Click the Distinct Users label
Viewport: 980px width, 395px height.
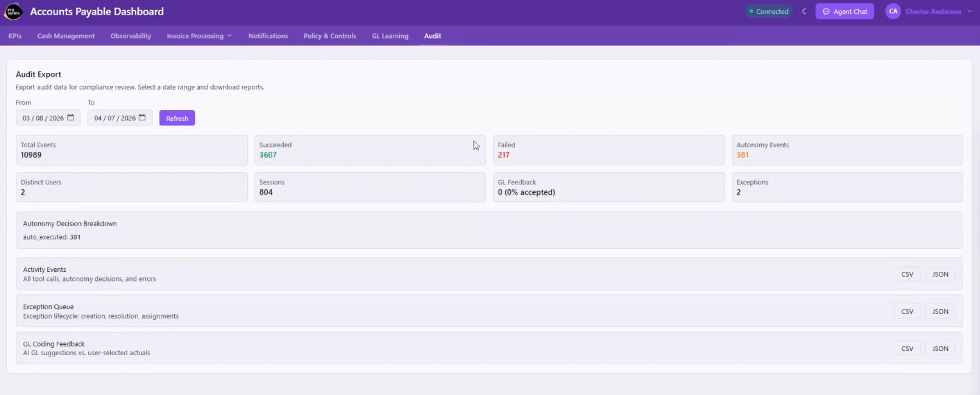coord(41,182)
